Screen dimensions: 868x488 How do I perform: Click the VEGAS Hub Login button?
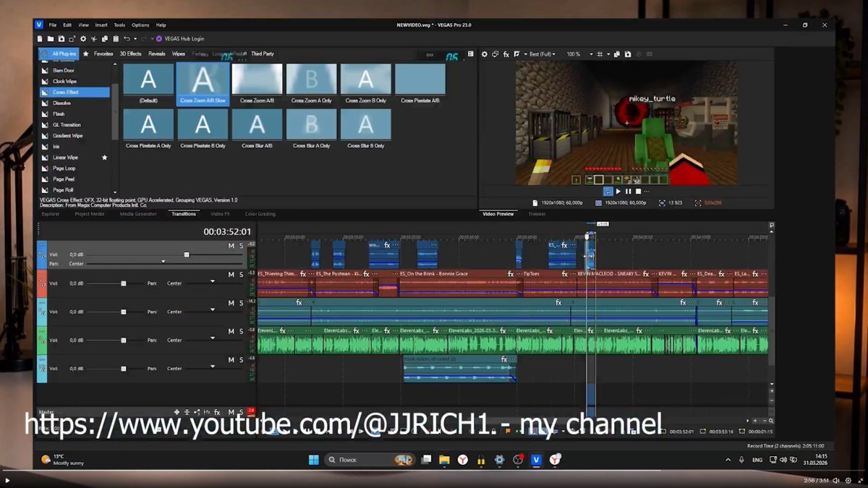click(179, 38)
